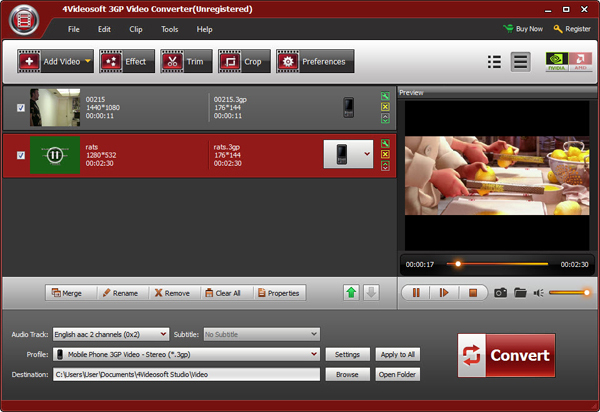
Task: Click the Remove button
Action: coord(172,293)
